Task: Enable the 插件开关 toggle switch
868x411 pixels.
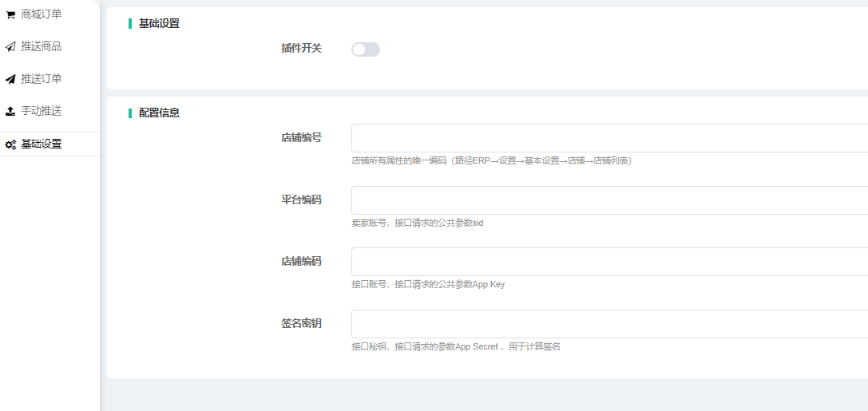Action: point(366,49)
